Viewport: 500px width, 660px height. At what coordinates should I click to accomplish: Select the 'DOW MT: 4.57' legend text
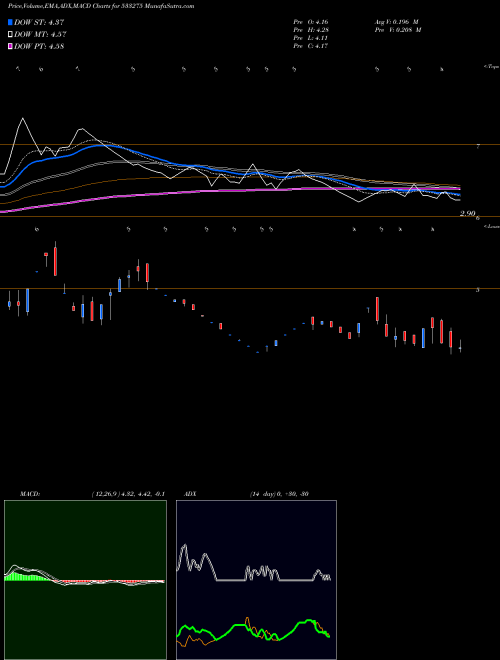coord(40,35)
